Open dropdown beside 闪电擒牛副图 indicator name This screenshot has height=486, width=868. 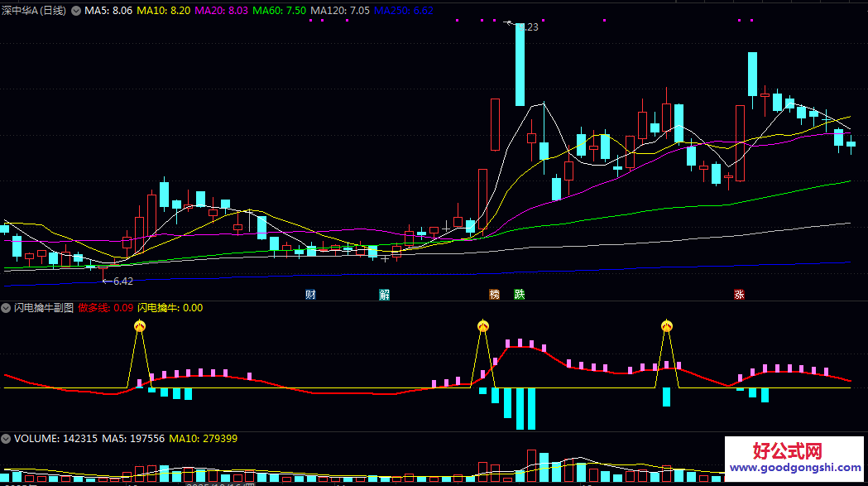(6, 308)
